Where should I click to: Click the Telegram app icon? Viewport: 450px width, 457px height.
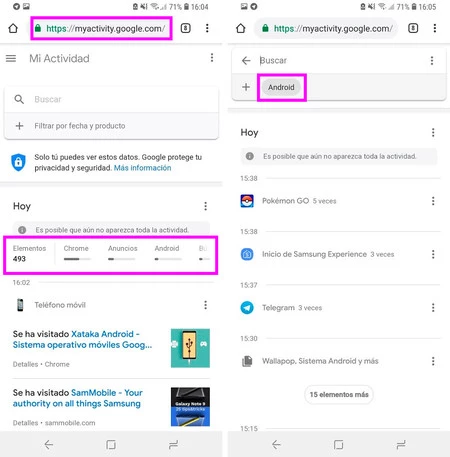[x=247, y=308]
